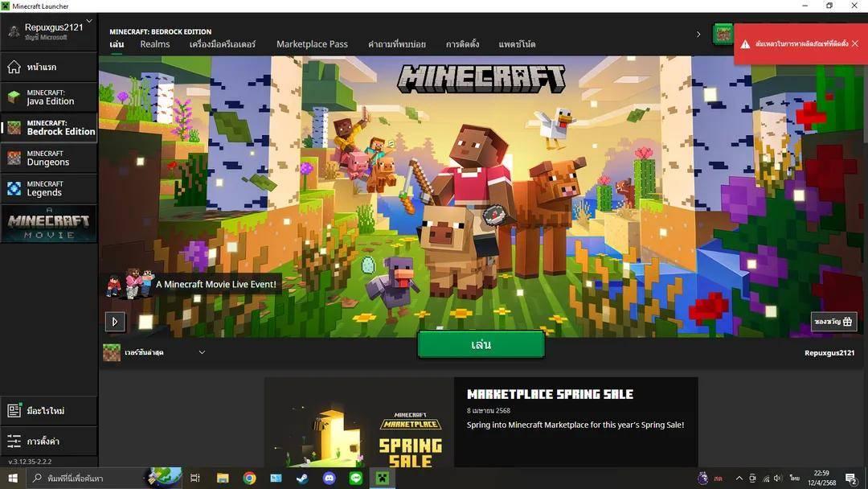Launch Google Chrome from the taskbar
Image resolution: width=868 pixels, height=489 pixels.
tap(250, 478)
